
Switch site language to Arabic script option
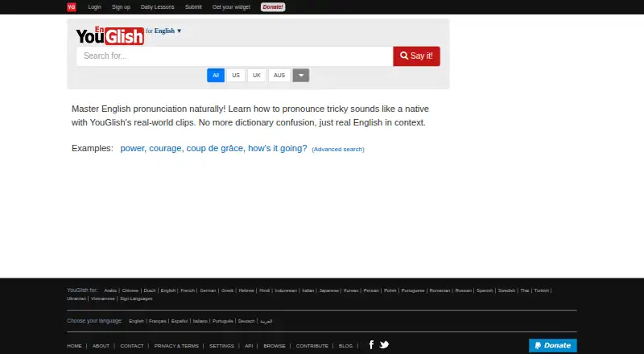coord(266,321)
